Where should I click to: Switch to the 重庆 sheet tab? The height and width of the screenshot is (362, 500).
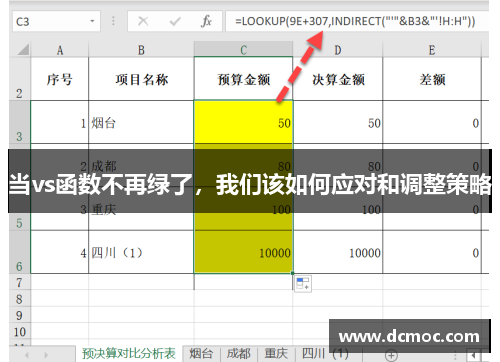point(276,354)
